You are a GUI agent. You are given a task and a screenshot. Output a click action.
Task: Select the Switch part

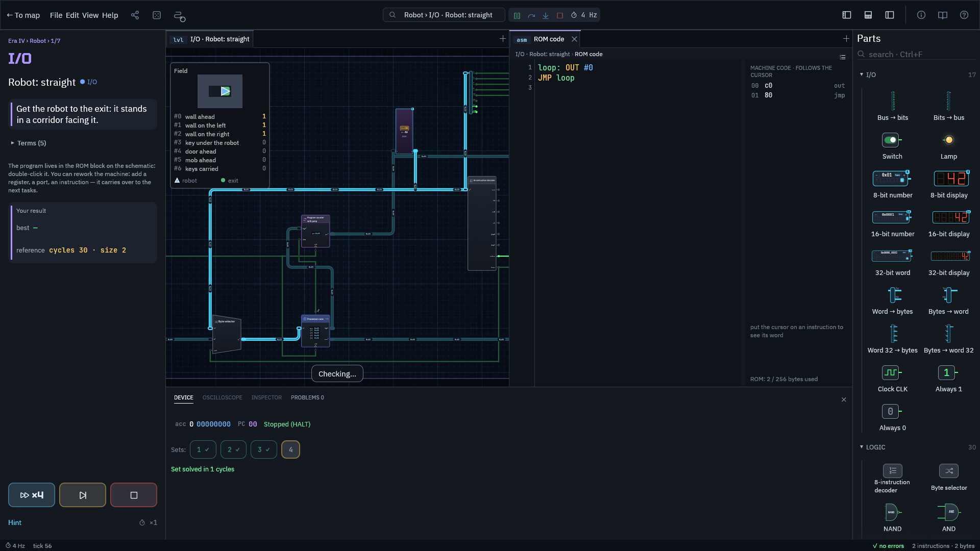(x=892, y=145)
